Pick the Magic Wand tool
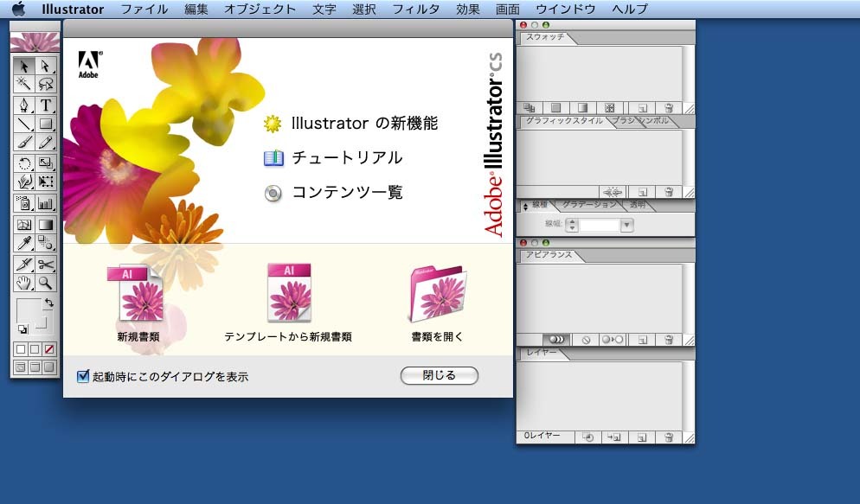 24,84
